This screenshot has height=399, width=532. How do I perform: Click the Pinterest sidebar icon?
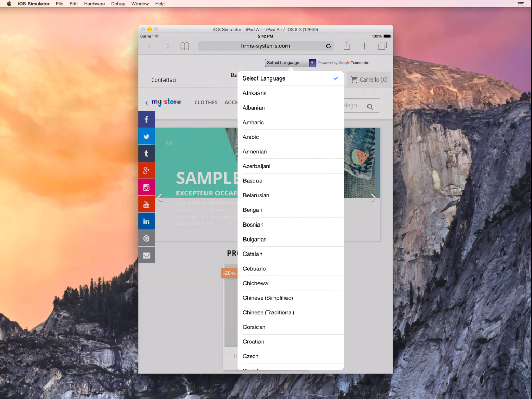[146, 238]
